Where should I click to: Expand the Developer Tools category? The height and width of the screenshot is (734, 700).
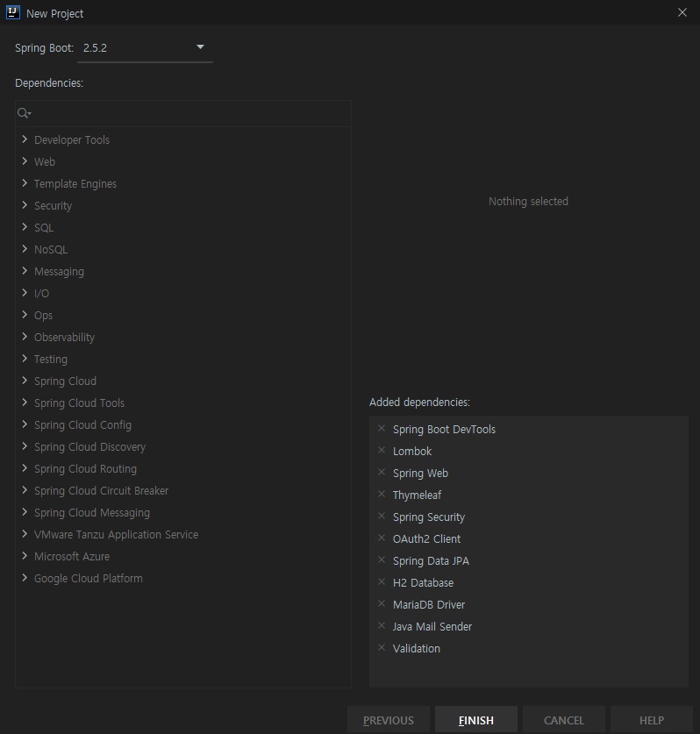[x=25, y=139]
